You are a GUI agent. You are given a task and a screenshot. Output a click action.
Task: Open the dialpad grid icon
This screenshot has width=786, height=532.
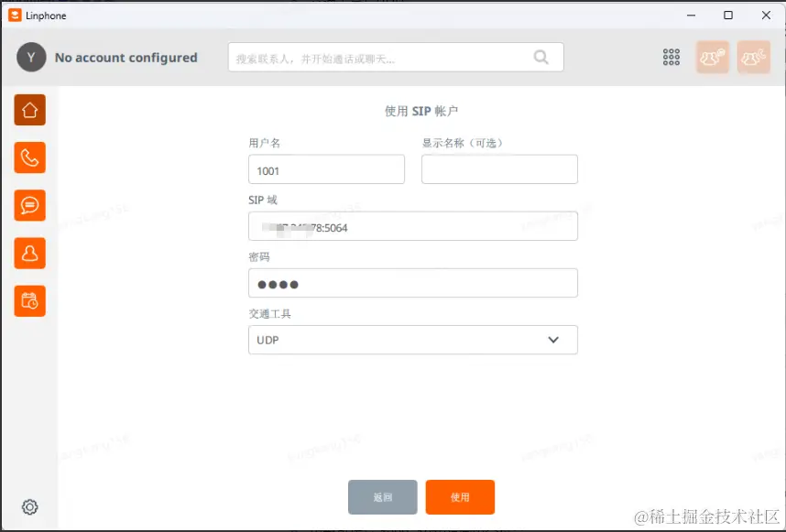click(671, 57)
